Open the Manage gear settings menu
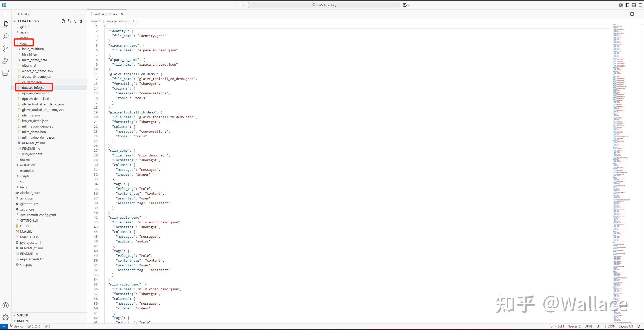This screenshot has width=644, height=330. coord(6,317)
